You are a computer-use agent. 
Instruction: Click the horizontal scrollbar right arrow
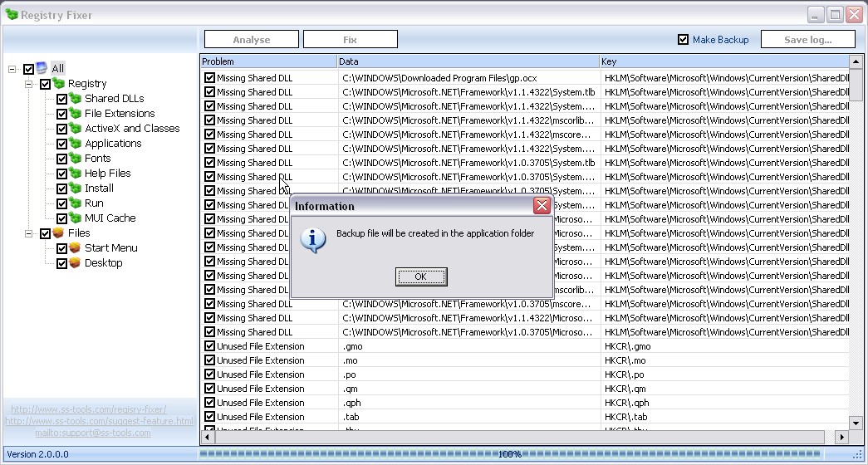coord(842,437)
